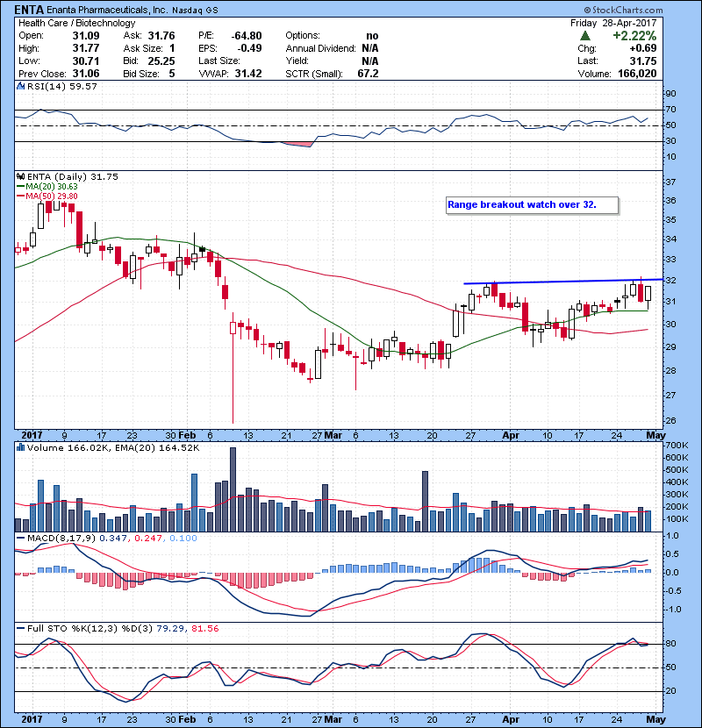The width and height of the screenshot is (702, 728).
Task: Click the long-wick candlestick dropping to 26
Action: pyautogui.click(x=233, y=368)
